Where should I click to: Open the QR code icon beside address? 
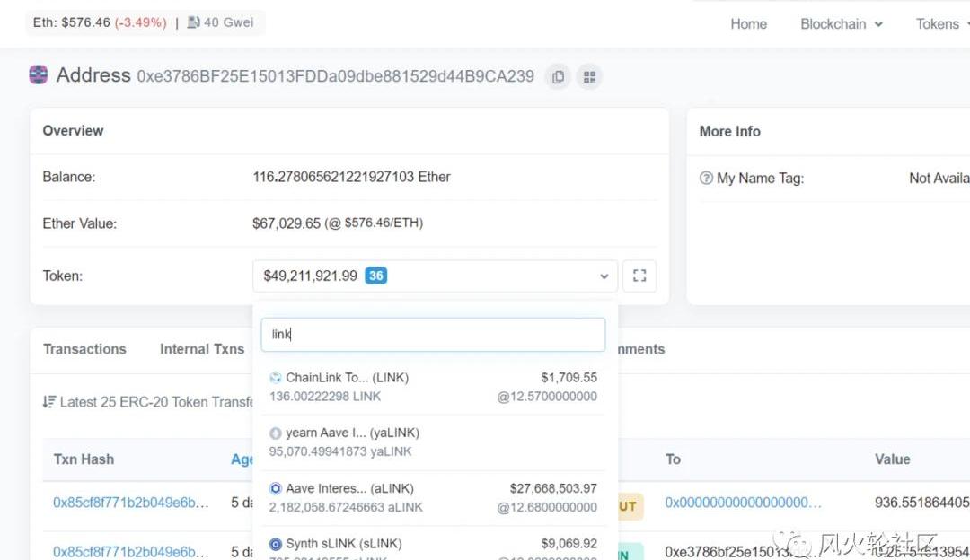[x=589, y=77]
